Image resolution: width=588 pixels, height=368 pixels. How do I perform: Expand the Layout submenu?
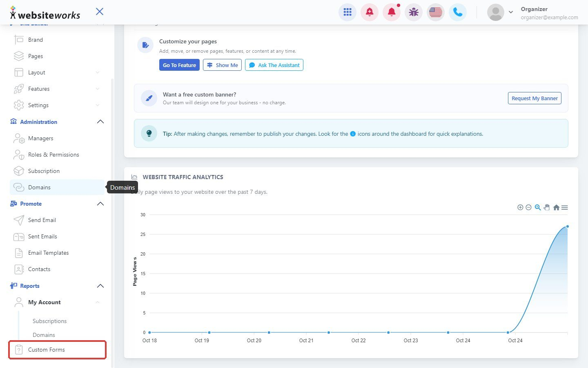point(98,72)
